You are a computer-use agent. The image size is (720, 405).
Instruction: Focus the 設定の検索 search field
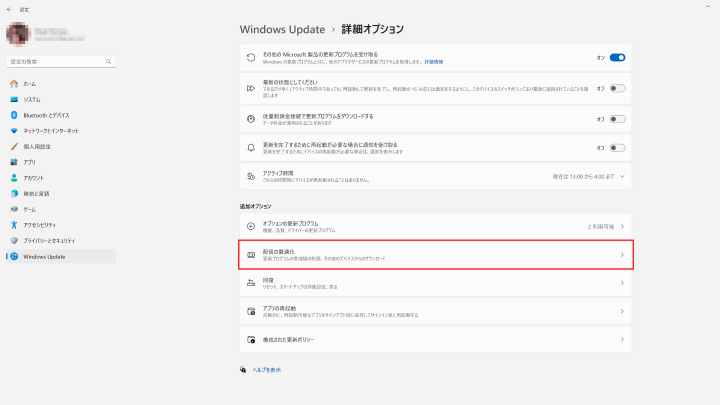(61, 62)
